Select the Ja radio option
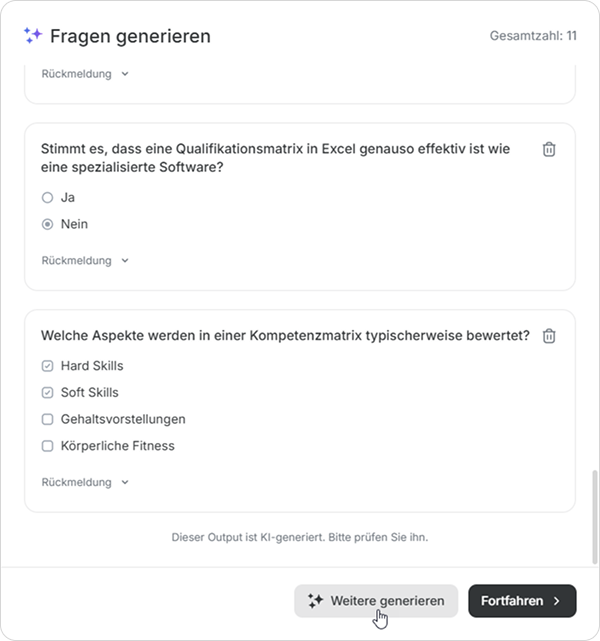The image size is (600, 641). tap(47, 198)
